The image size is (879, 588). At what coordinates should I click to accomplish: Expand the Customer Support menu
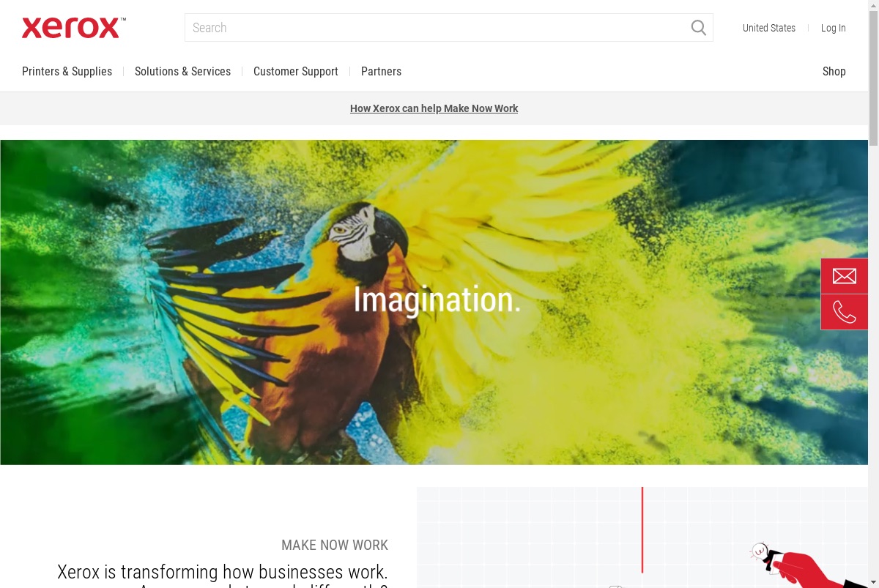point(296,71)
